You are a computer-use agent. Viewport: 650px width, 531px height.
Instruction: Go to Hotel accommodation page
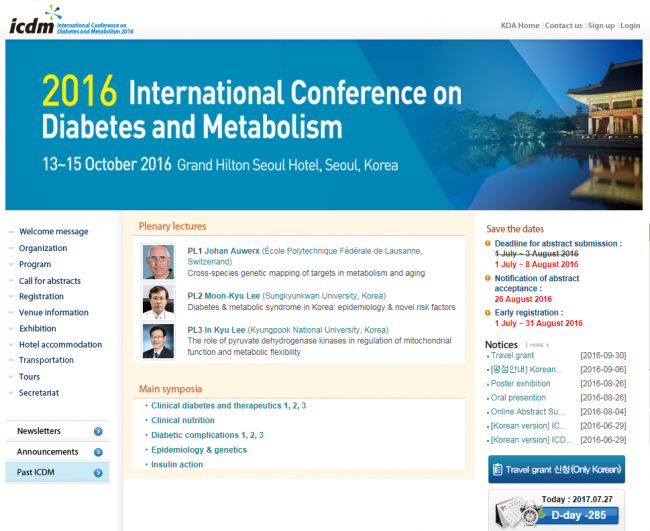point(60,345)
